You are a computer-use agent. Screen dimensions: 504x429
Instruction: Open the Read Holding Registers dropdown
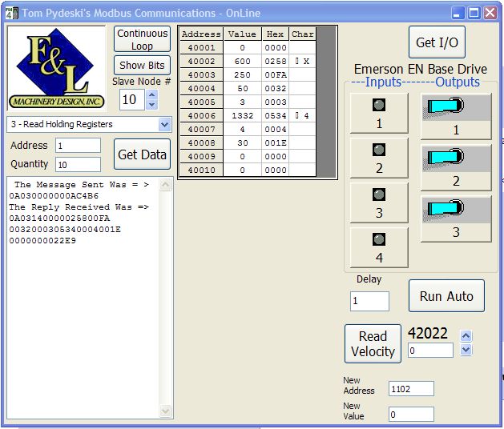164,124
